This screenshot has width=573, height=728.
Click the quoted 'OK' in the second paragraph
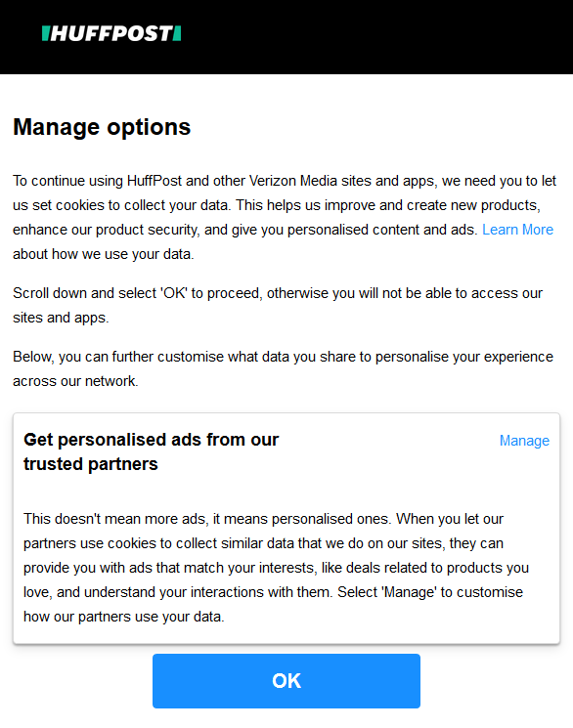pos(174,293)
